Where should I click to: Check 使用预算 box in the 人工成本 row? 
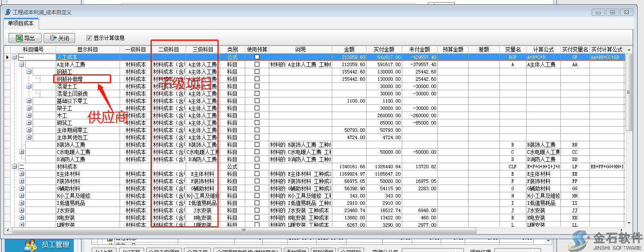(x=257, y=57)
